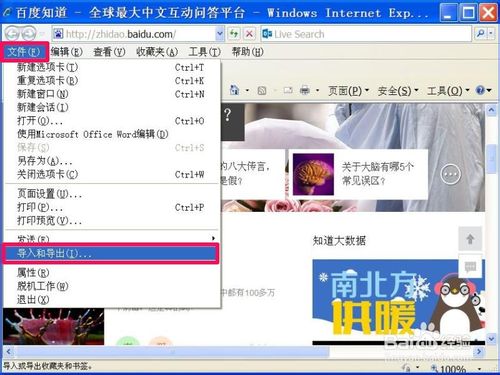Choose 打印(P)... menu entry
500x375 pixels.
tap(112, 207)
